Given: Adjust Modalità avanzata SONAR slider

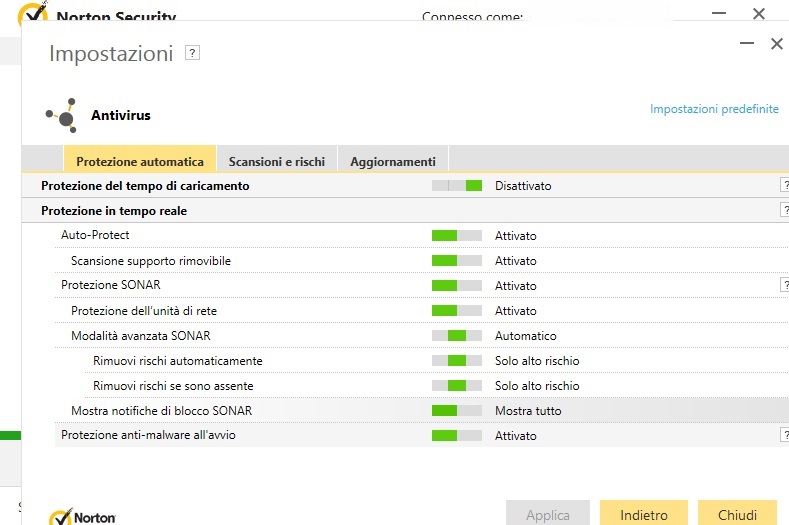Looking at the screenshot, I should [x=457, y=336].
